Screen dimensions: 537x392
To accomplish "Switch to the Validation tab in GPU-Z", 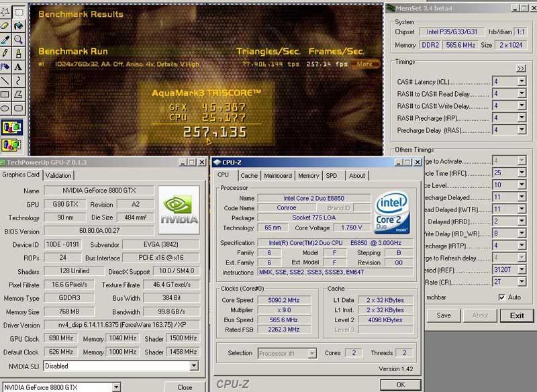I will pos(58,175).
